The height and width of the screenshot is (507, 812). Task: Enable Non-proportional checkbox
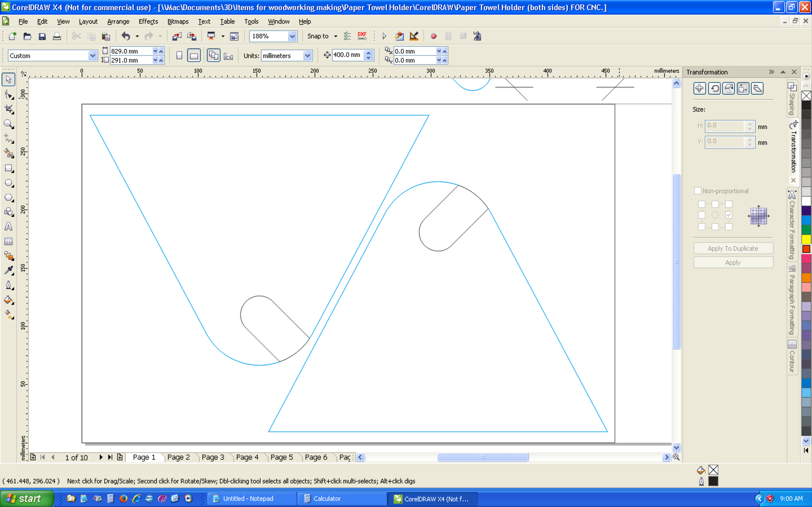(698, 191)
